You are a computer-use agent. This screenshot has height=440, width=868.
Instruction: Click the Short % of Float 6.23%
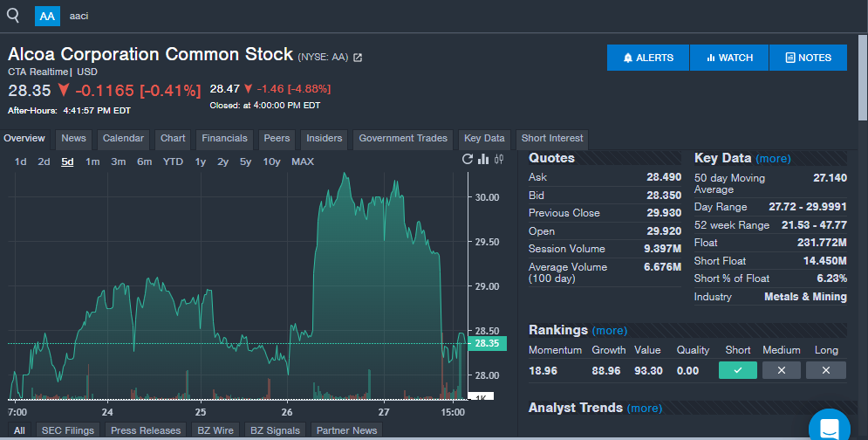pos(831,278)
